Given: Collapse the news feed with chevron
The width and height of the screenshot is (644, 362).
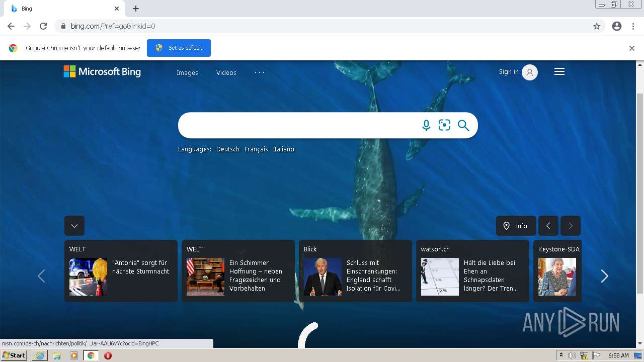Looking at the screenshot, I should pyautogui.click(x=74, y=226).
